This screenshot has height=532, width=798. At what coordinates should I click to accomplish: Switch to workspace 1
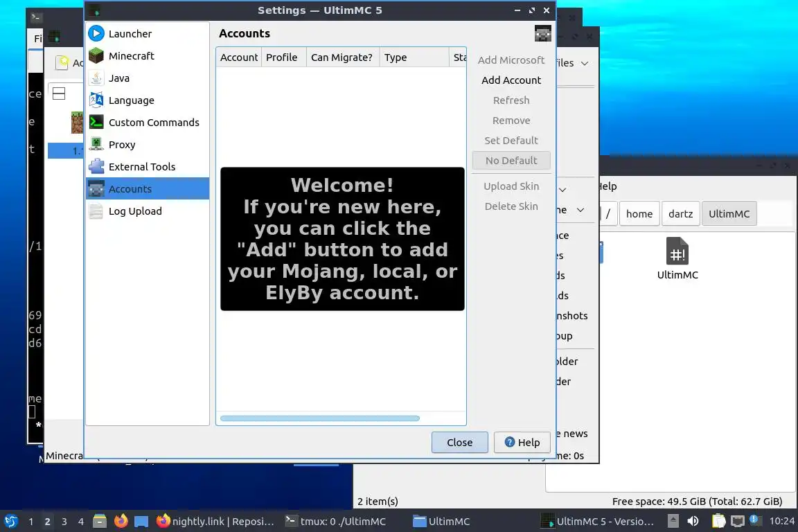(31, 522)
